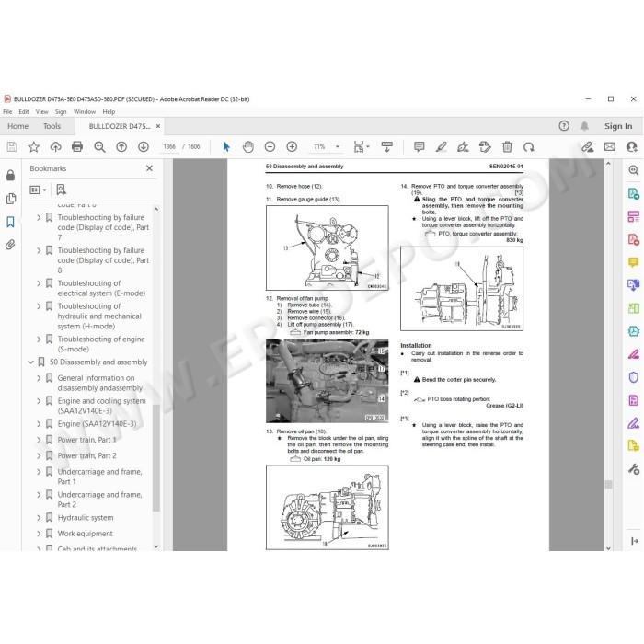
Task: Expand the Power train, Part 1 bookmark
Action: tap(39, 440)
